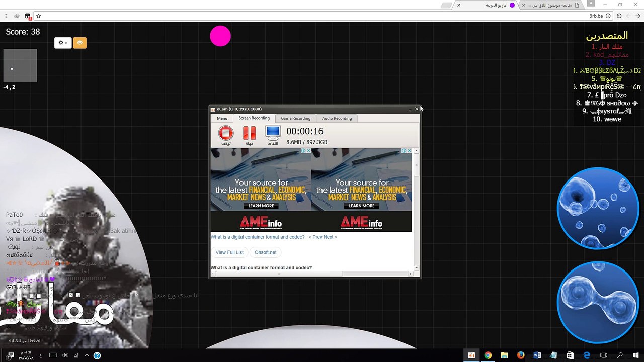Viewport: 644px width, 362px height.
Task: Open the touch keyboard tray icon
Action: point(53,355)
